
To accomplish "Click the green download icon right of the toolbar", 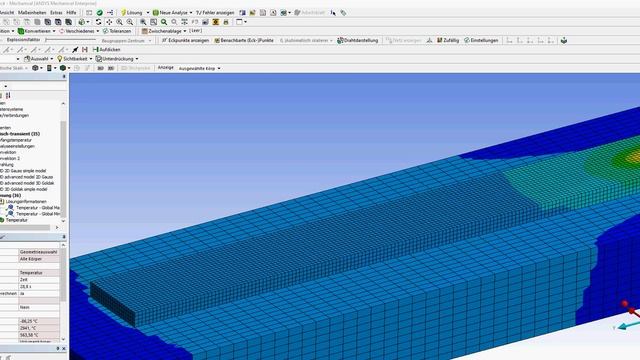I will [564, 40].
